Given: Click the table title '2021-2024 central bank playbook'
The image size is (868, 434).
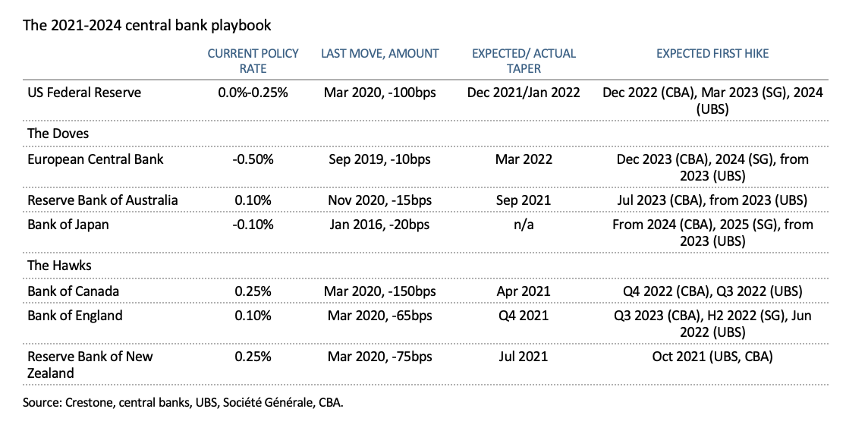Looking at the screenshot, I should point(146,25).
